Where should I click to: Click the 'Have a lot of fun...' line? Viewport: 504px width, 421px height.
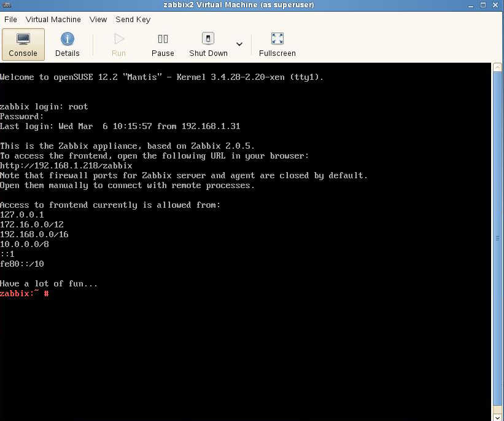(49, 283)
